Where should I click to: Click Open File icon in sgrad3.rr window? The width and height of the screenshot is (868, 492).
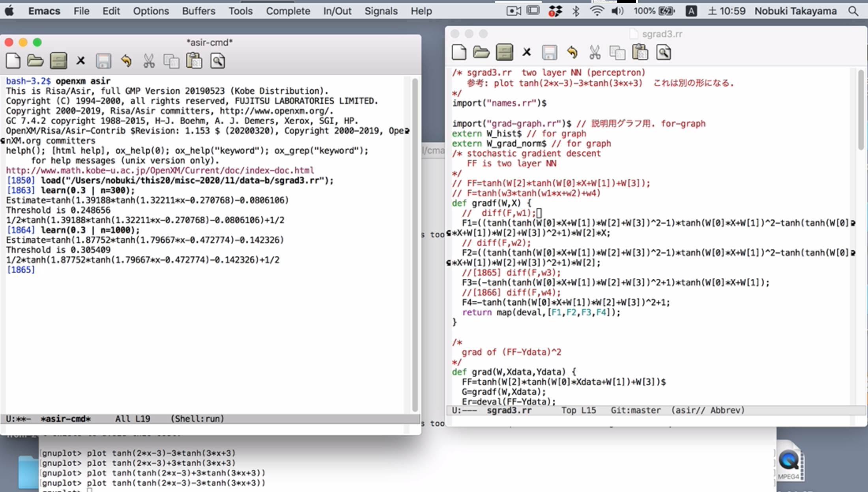tap(481, 52)
